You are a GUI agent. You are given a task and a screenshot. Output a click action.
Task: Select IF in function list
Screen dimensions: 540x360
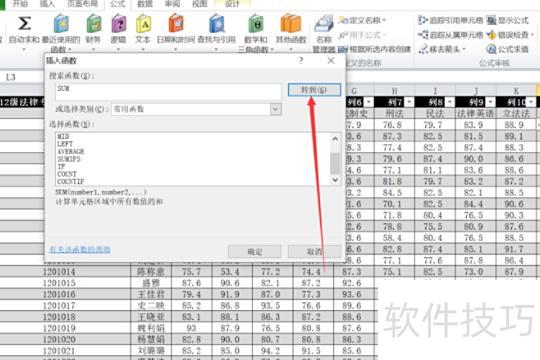[x=61, y=167]
